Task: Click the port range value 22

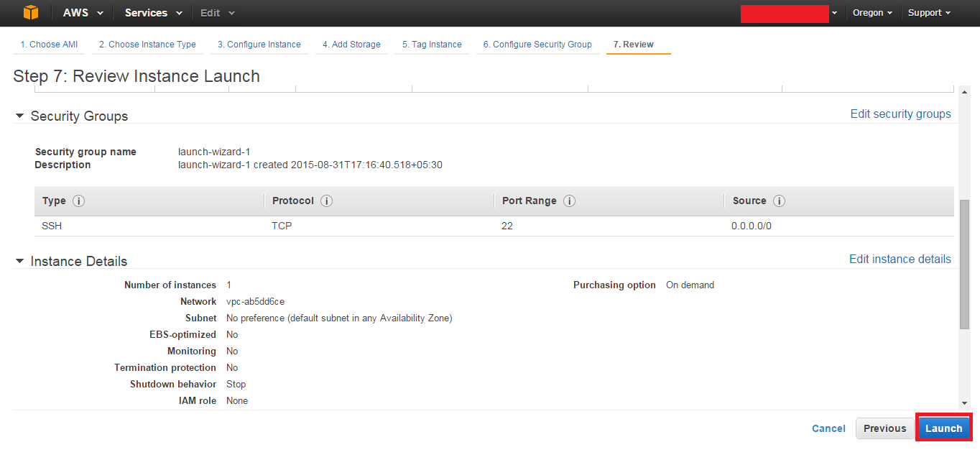Action: pyautogui.click(x=507, y=226)
